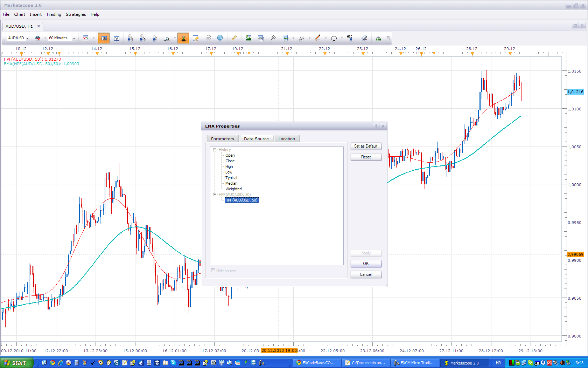This screenshot has height=368, width=588.
Task: Click the picture image icon in toolbar
Action: point(248,38)
